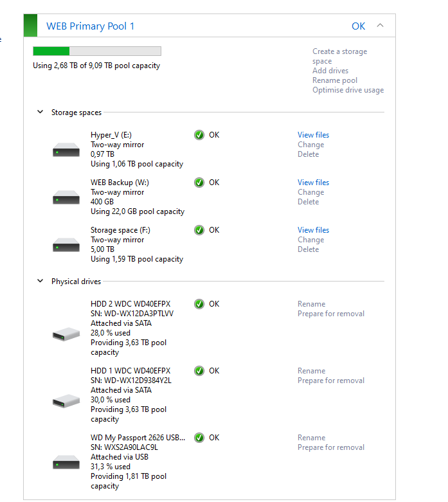This screenshot has height=502, width=448.
Task: Prepare WD My Passport for removal
Action: (x=331, y=447)
